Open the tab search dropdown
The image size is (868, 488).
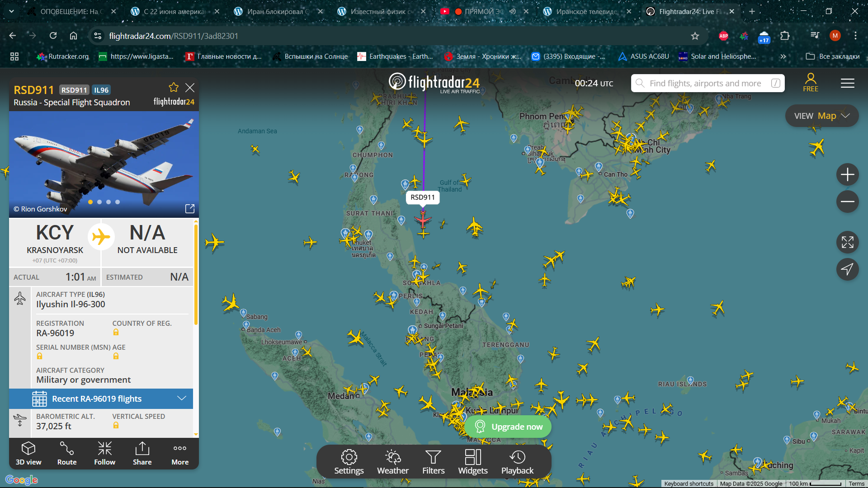click(x=11, y=11)
